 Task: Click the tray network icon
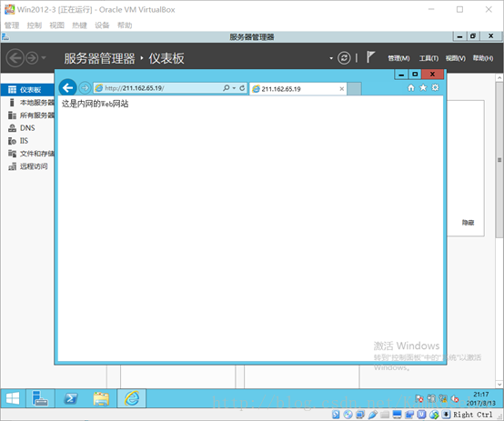click(x=443, y=399)
